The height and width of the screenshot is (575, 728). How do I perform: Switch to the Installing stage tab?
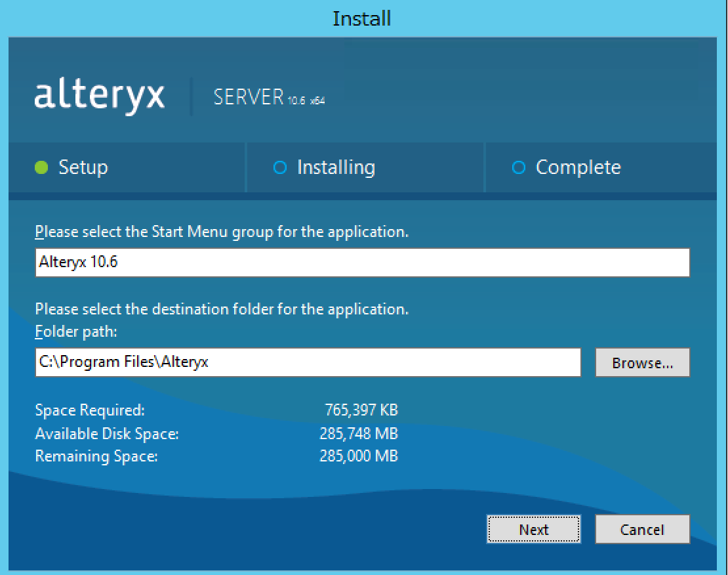364,167
